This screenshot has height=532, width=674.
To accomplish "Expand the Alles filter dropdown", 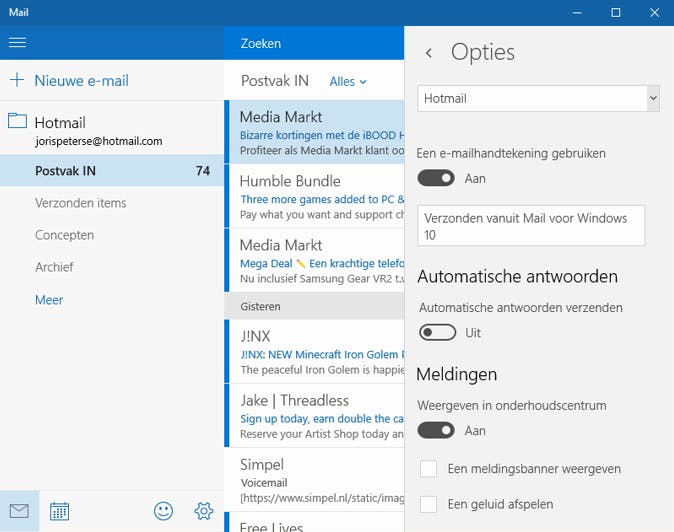I will point(348,82).
